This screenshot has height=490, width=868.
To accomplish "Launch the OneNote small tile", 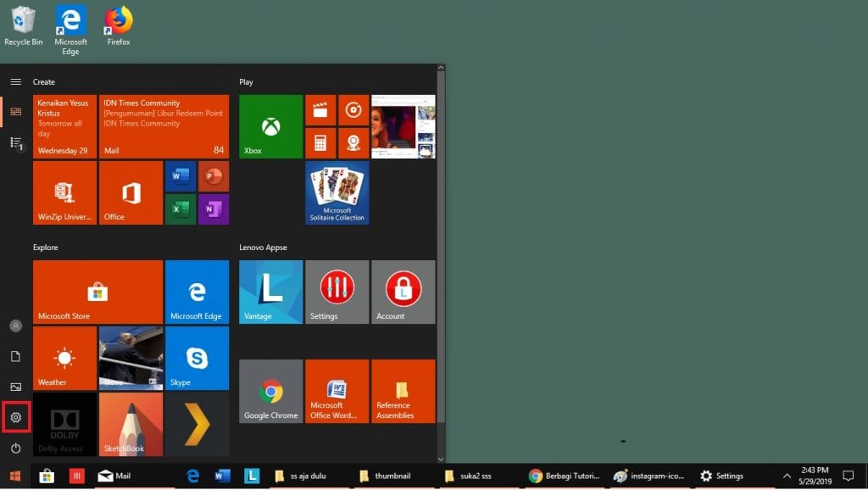I will 214,209.
